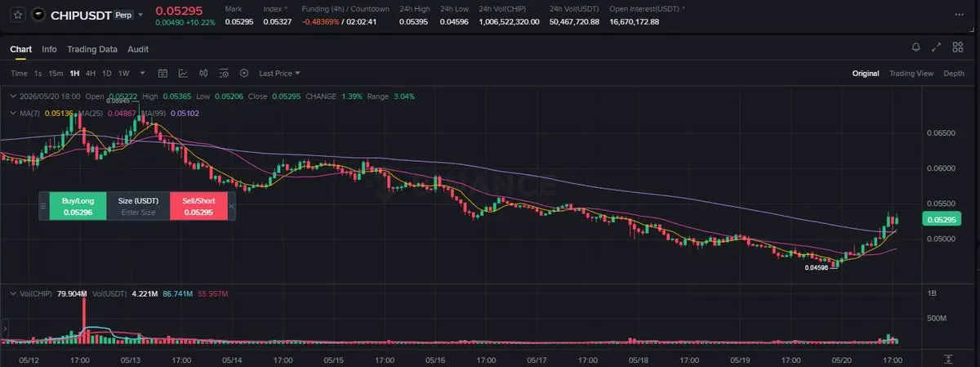980x367 pixels.
Task: Open the technical indicators chart icon
Action: (x=183, y=73)
